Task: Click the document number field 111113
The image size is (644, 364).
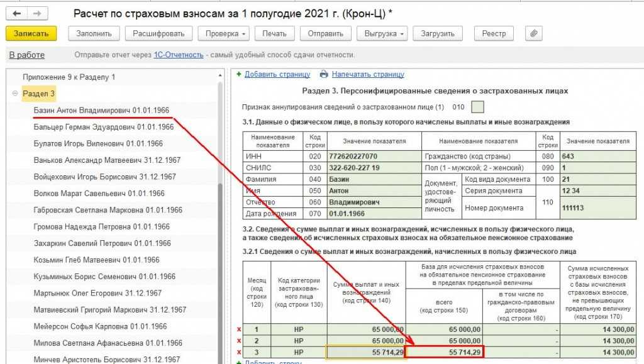Action: click(598, 208)
